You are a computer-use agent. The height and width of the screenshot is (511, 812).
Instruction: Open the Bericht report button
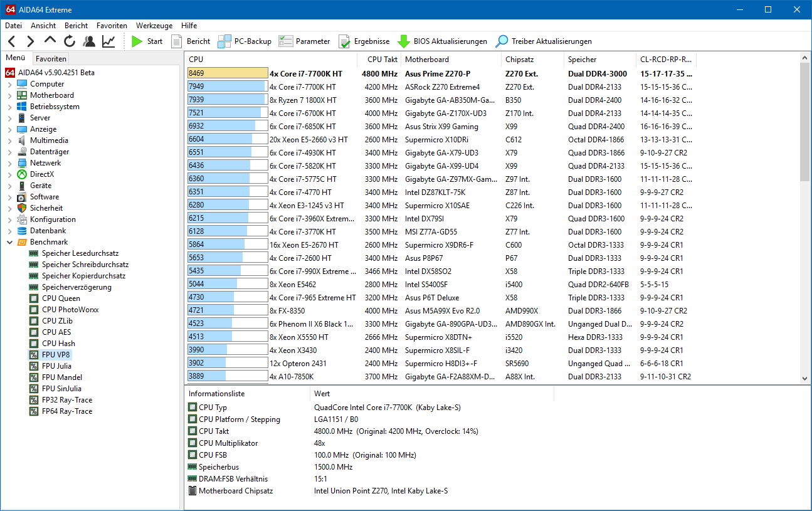point(191,41)
